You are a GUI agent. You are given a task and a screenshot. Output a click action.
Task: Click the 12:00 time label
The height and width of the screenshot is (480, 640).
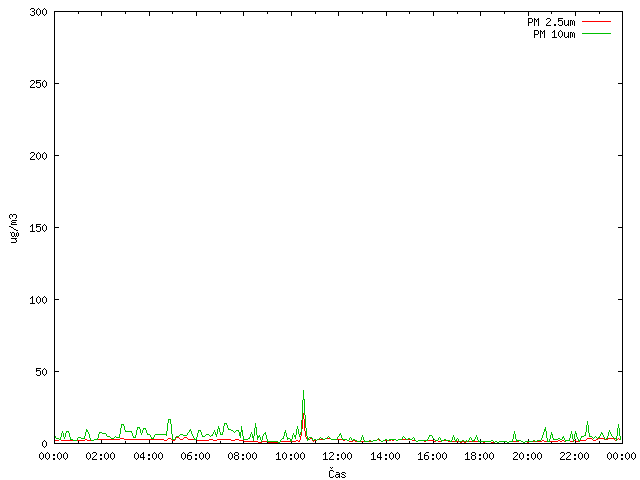click(x=337, y=456)
